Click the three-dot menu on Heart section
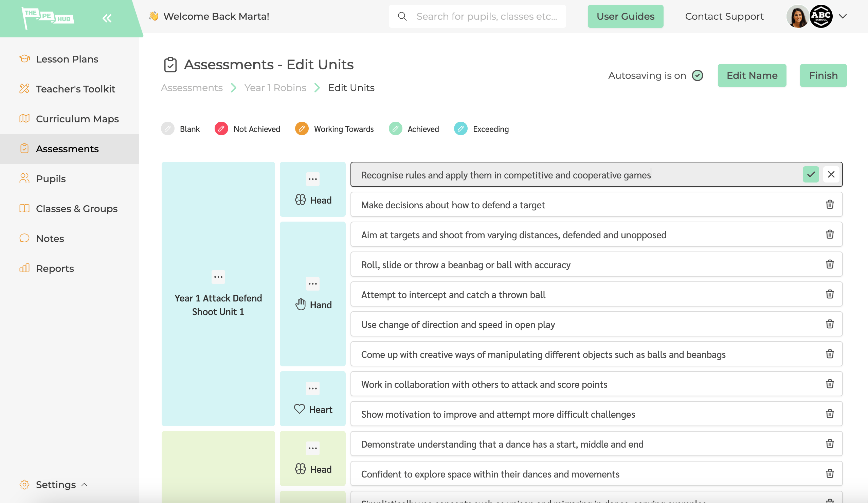Viewport: 868px width, 503px height. [313, 388]
